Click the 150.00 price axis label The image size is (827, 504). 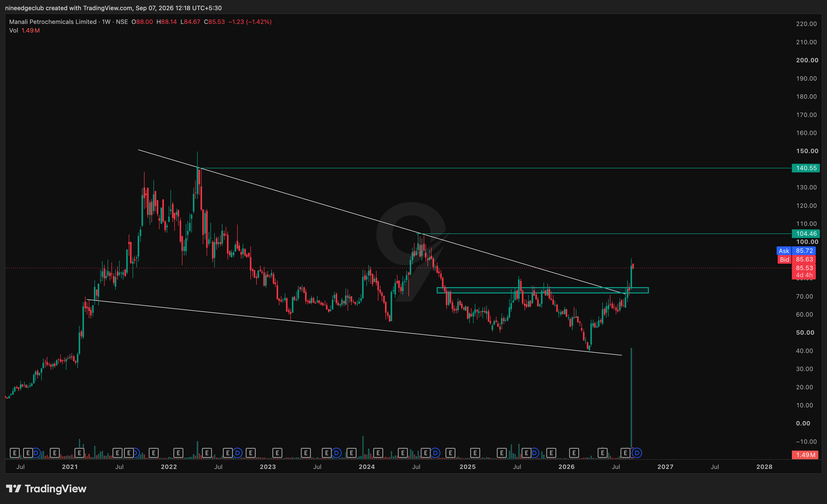tap(807, 151)
